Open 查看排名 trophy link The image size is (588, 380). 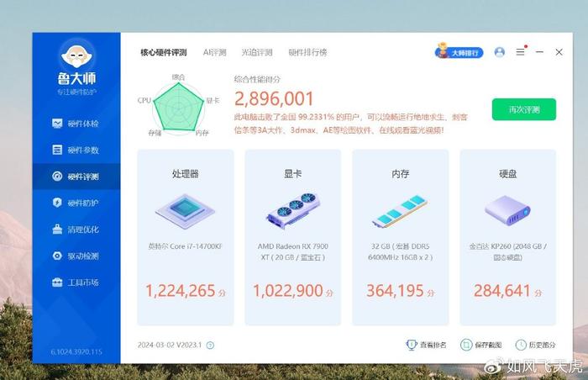(x=427, y=345)
